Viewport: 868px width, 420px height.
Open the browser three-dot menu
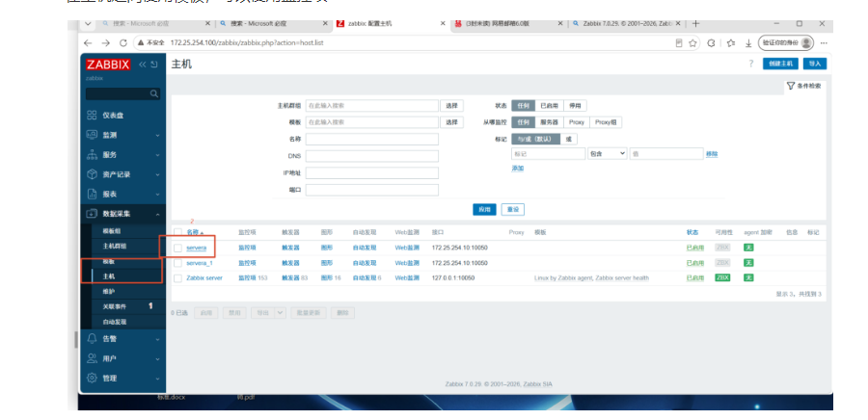click(x=824, y=42)
